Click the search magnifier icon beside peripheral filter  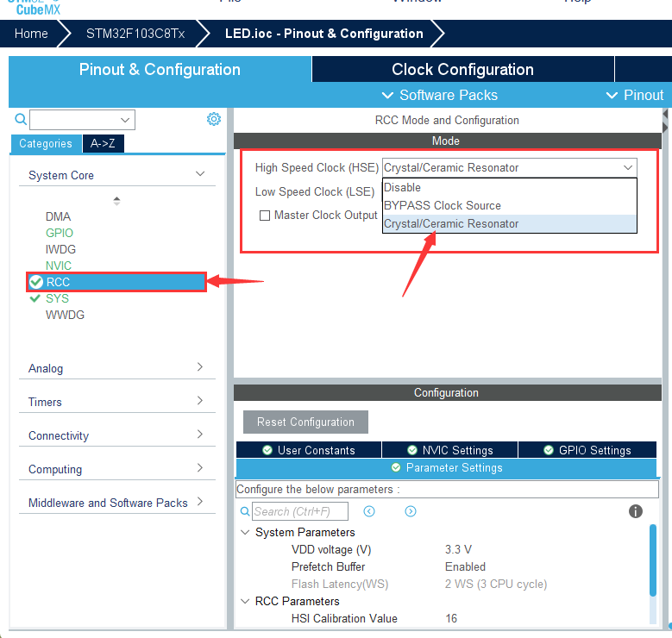click(x=21, y=120)
